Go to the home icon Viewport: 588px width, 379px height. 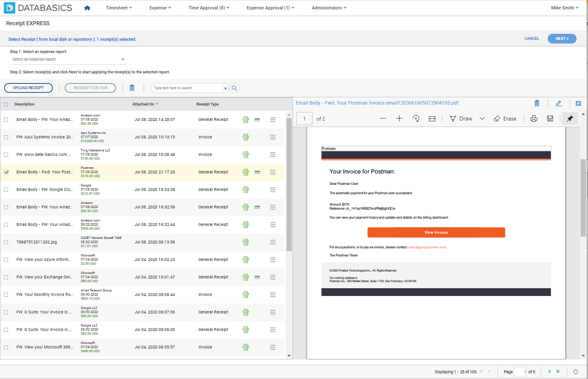(x=87, y=8)
